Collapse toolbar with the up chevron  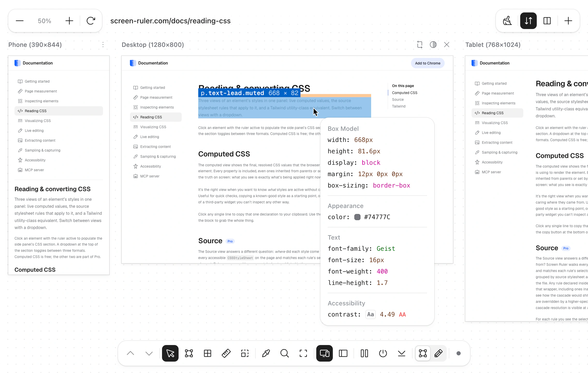(x=130, y=353)
